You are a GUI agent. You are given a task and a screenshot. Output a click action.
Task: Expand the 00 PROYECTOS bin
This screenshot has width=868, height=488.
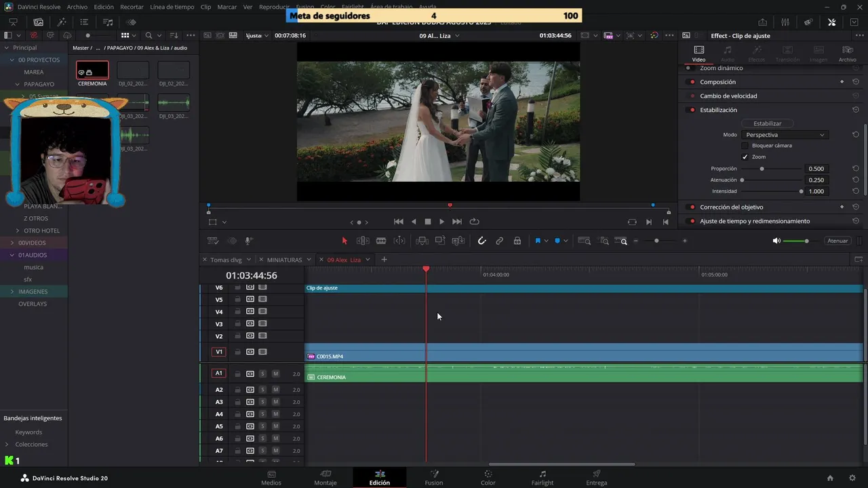12,60
